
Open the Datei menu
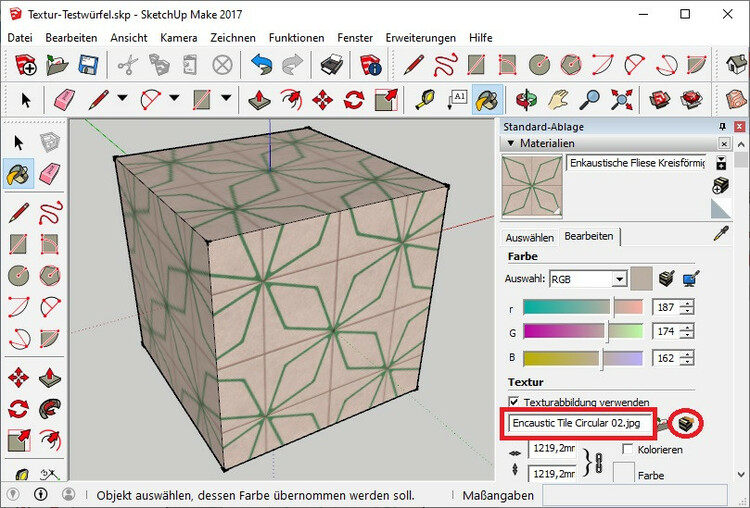(x=20, y=37)
